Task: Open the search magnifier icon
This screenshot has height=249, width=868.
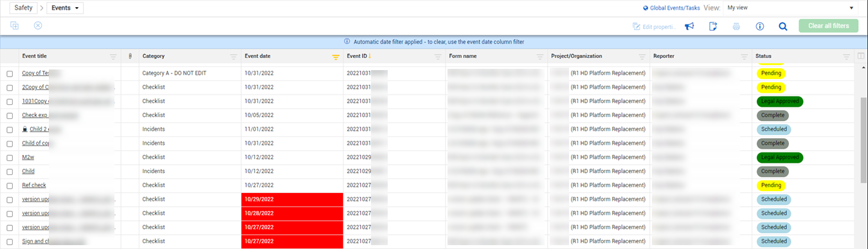Action: 783,26
